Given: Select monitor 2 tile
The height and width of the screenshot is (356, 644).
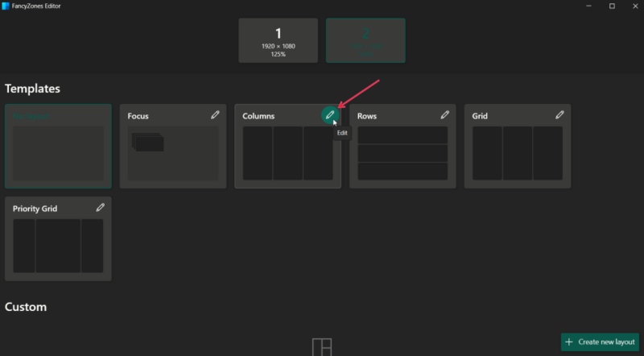Looking at the screenshot, I should coord(365,40).
